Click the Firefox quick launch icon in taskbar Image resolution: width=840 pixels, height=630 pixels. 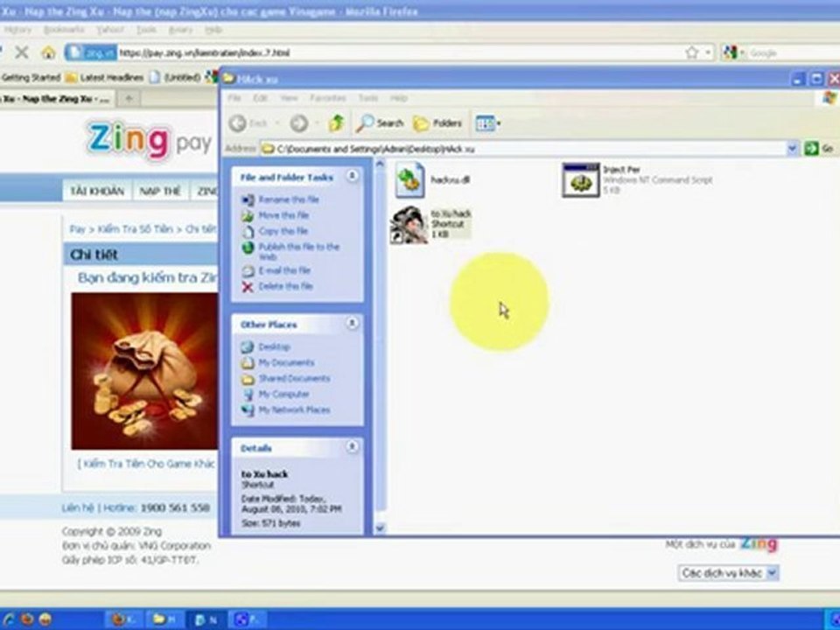click(27, 619)
